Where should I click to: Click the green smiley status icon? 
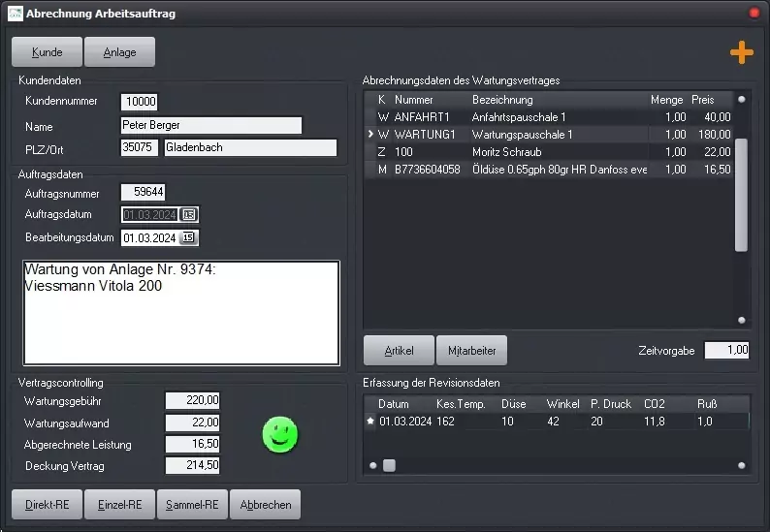(x=280, y=434)
